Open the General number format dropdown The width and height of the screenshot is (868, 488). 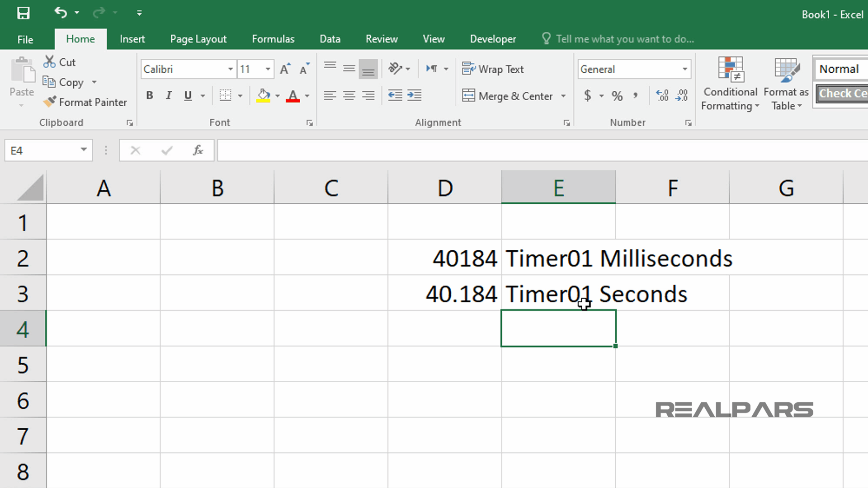[x=684, y=69]
